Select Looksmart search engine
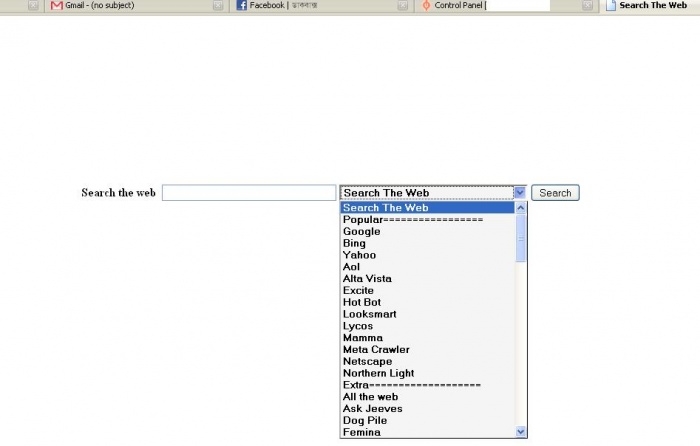 427,314
